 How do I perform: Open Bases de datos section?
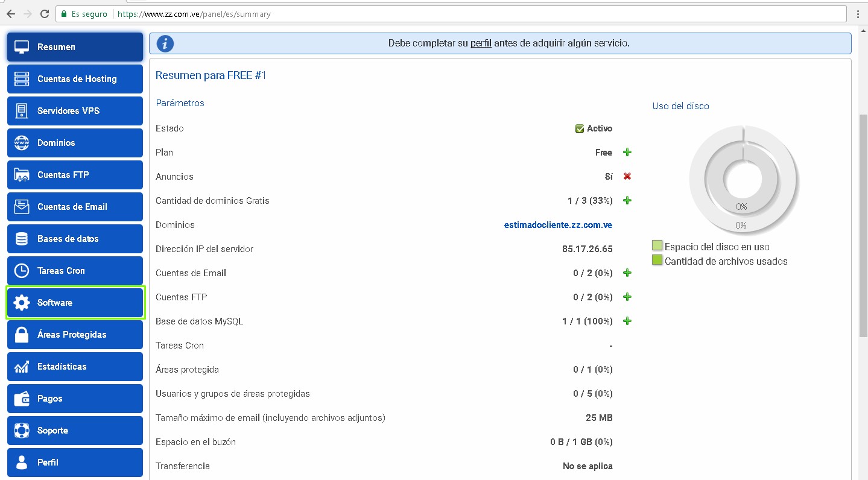point(75,239)
